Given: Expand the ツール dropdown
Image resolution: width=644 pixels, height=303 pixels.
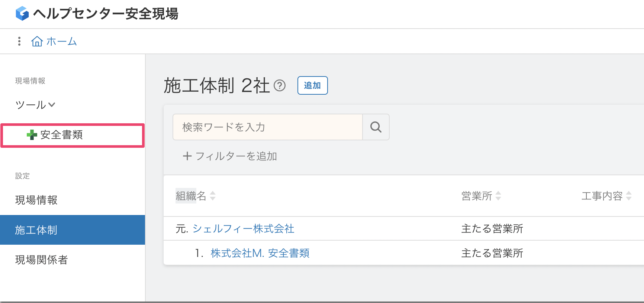Looking at the screenshot, I should [x=35, y=105].
